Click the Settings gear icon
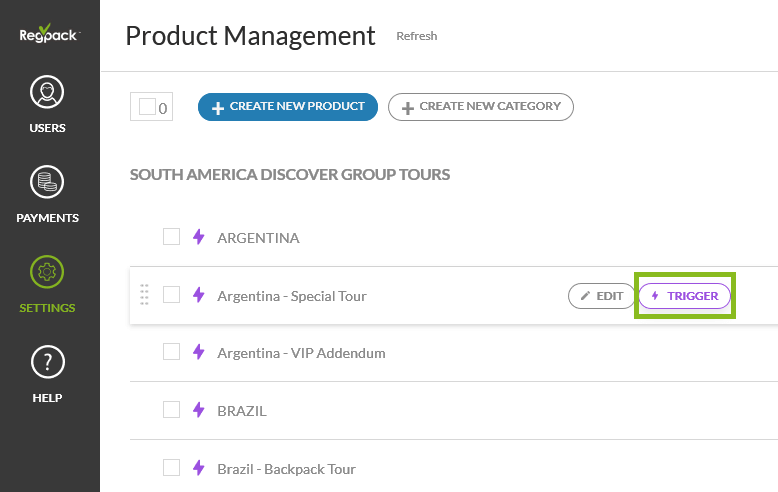 47,272
